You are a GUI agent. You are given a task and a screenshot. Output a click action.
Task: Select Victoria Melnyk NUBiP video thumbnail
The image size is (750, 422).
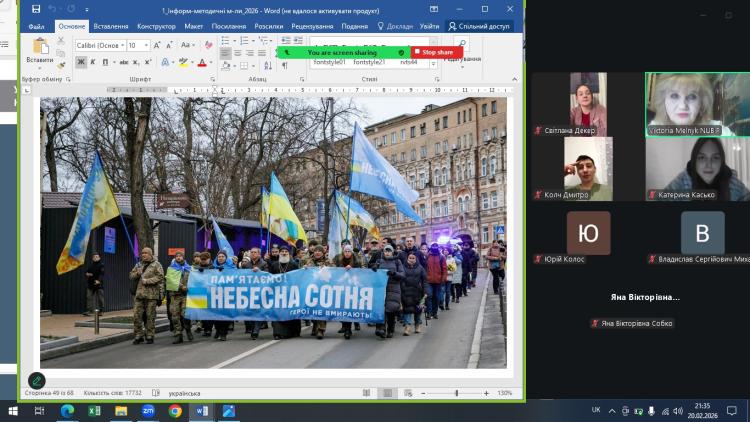(x=698, y=104)
